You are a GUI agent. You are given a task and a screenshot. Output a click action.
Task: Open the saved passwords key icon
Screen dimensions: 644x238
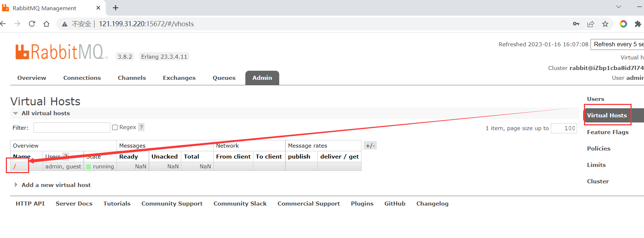[x=576, y=24]
